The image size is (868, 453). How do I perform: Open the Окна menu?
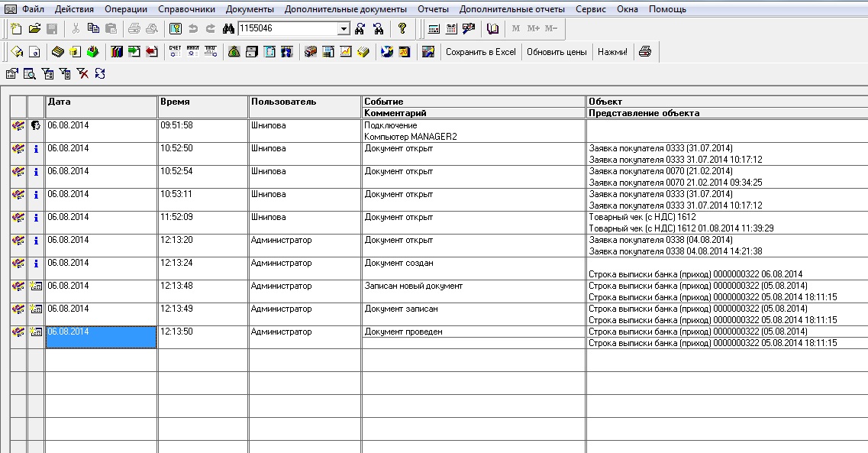628,9
